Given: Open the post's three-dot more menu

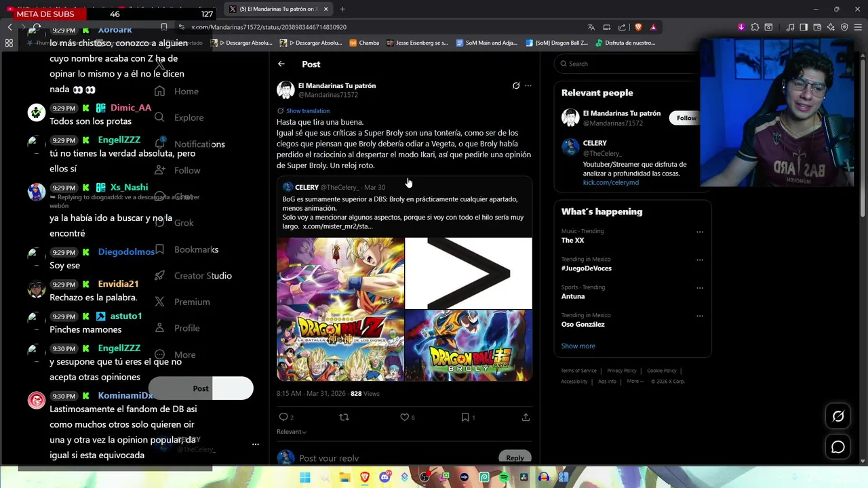Looking at the screenshot, I should [528, 86].
